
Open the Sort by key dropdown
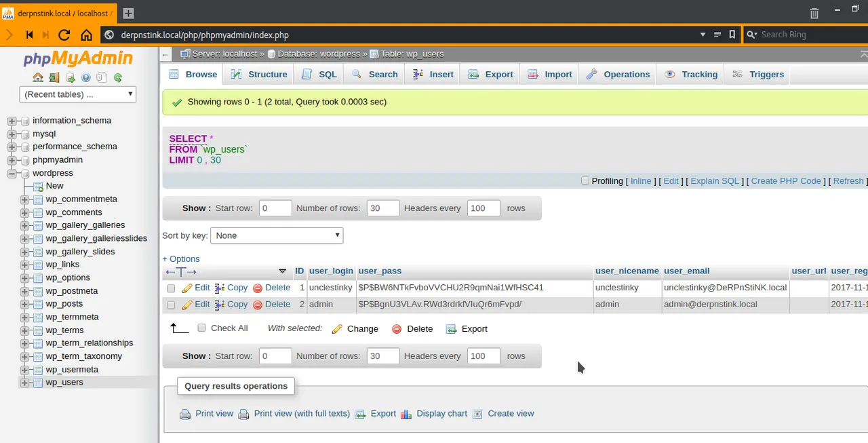277,235
